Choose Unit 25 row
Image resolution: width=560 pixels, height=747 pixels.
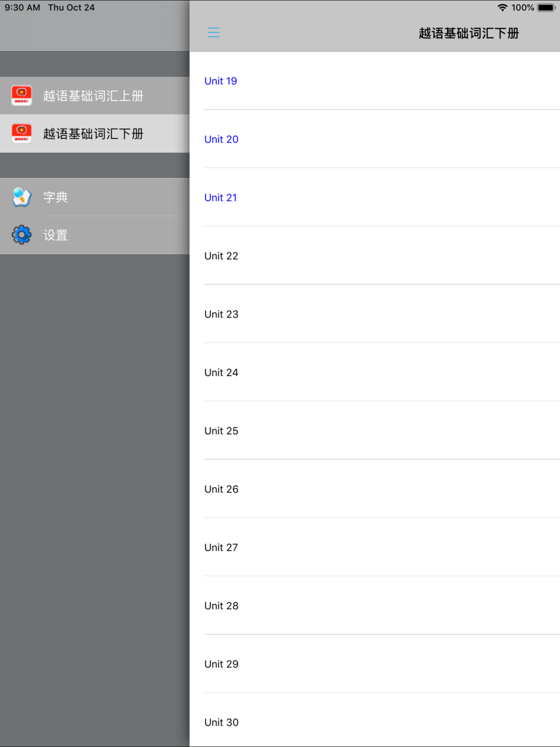375,430
